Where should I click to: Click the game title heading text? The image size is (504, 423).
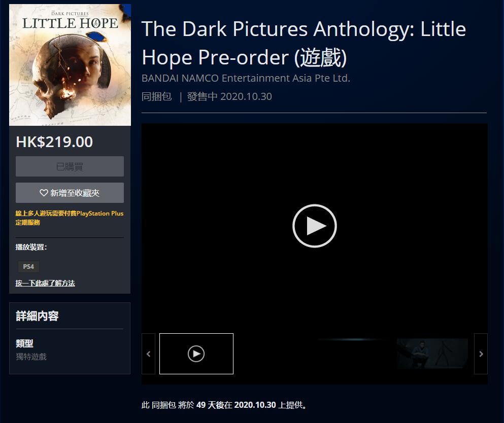point(304,43)
